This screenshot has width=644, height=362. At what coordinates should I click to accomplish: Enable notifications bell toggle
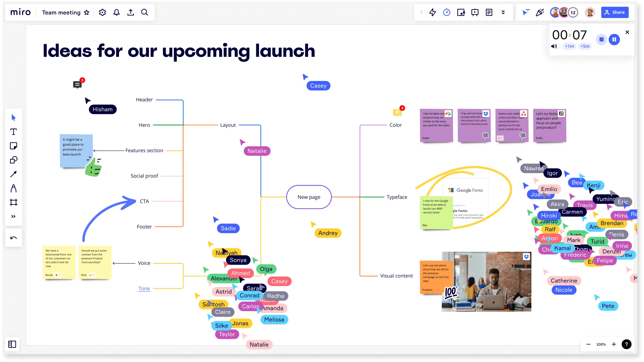116,12
